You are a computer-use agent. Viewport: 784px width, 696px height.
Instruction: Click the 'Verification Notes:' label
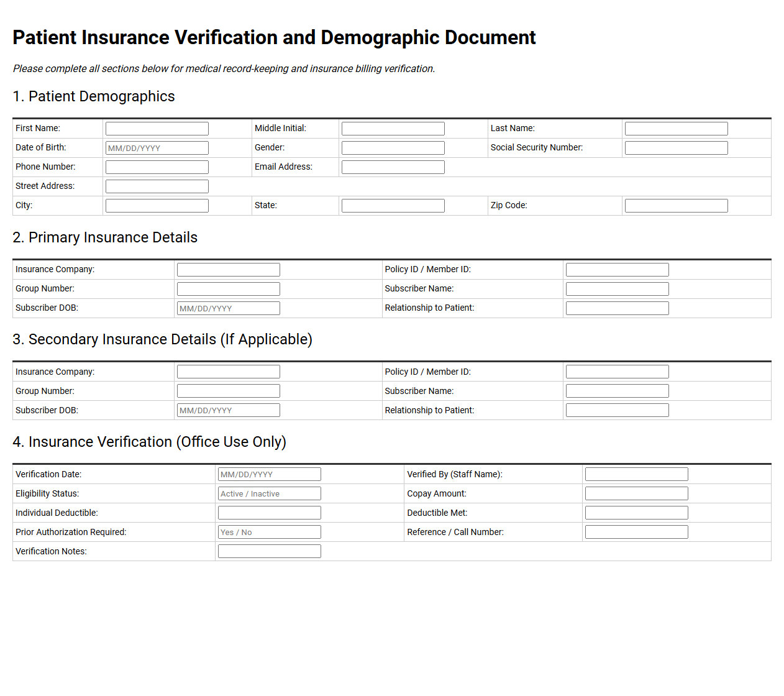pos(51,551)
